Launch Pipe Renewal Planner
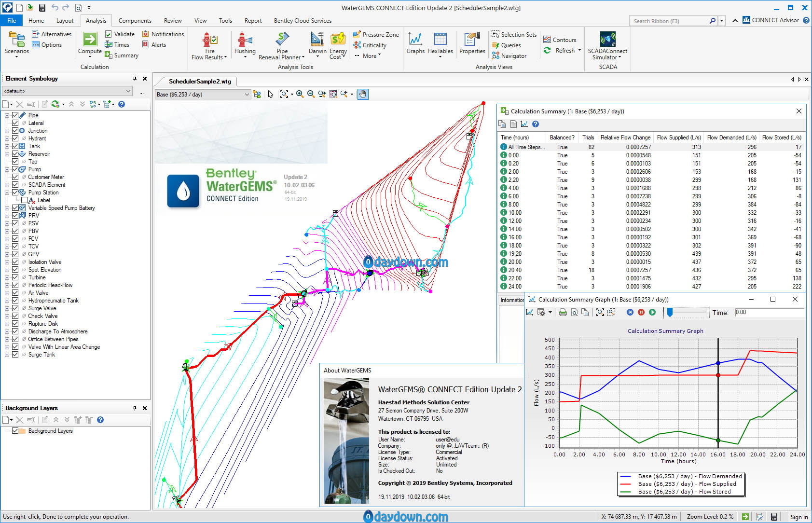 pyautogui.click(x=282, y=45)
